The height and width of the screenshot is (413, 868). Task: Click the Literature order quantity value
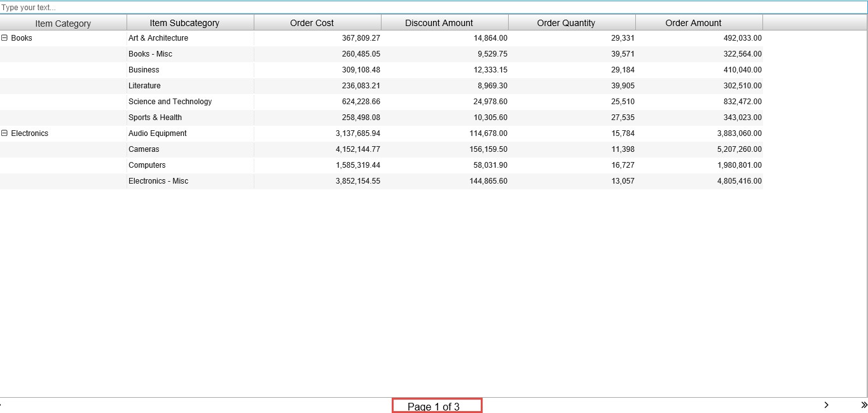click(623, 86)
